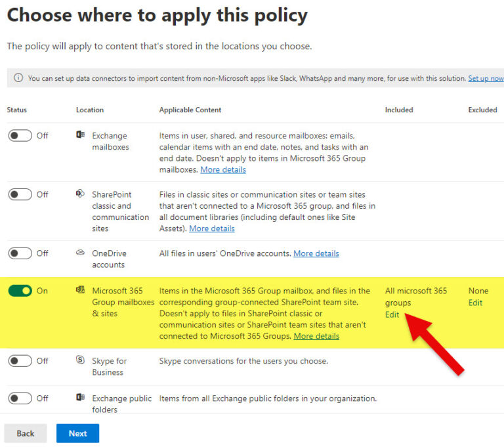The height and width of the screenshot is (447, 504).
Task: Open More details for Exchange mailboxes
Action: pos(223,169)
